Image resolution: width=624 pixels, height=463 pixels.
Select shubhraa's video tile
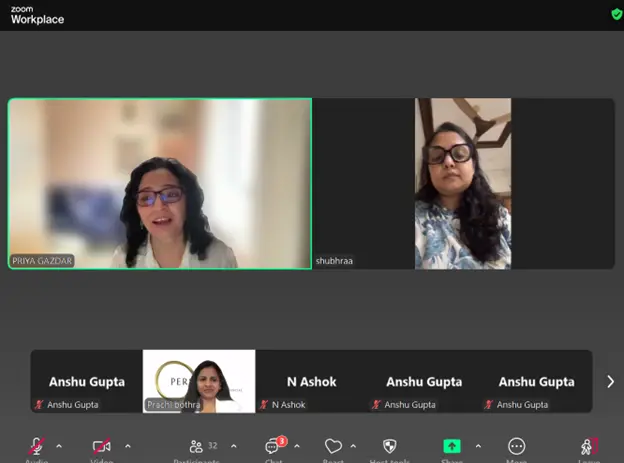463,183
